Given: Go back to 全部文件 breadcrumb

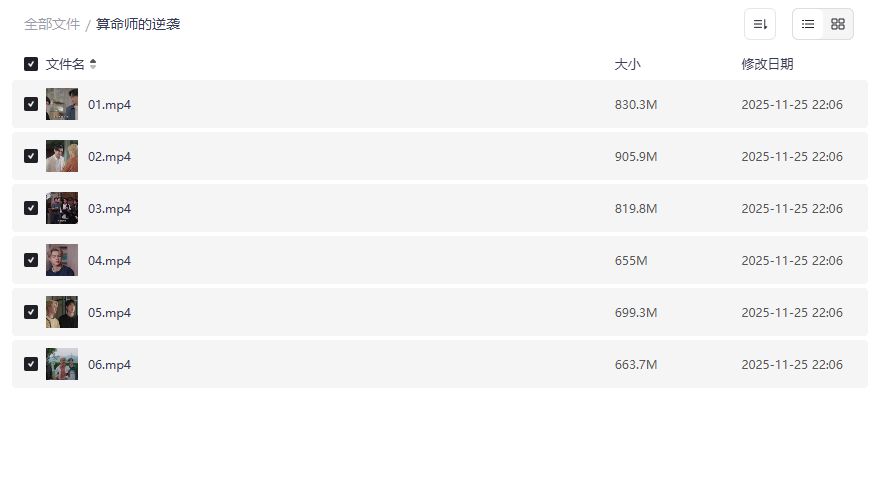Looking at the screenshot, I should 52,24.
